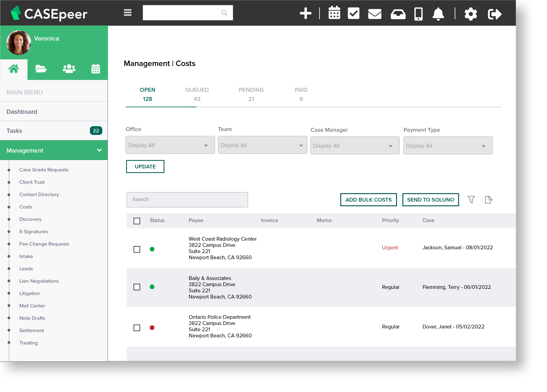Open the mail icon in the top bar
547x392 pixels.
tap(374, 14)
